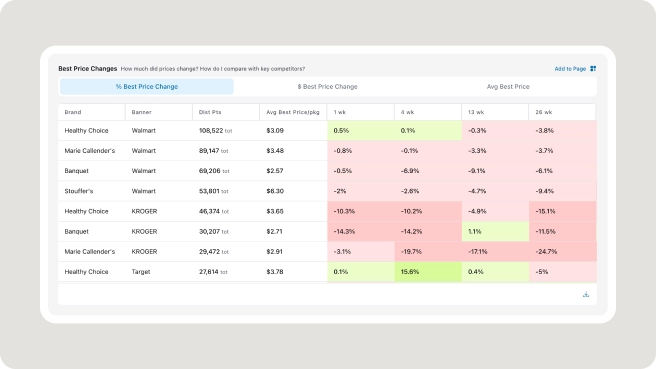Switch to the $ Best Price Change tab
This screenshot has width=656, height=369.
(328, 87)
